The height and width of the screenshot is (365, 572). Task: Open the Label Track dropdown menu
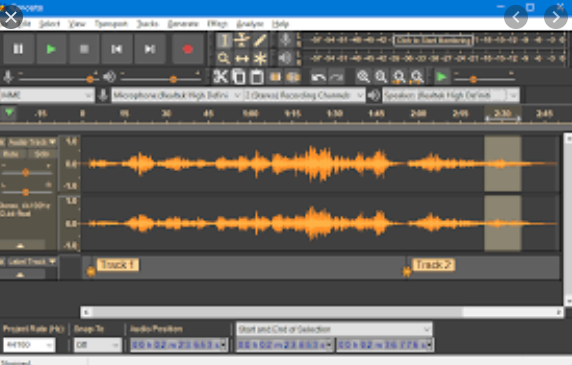pyautogui.click(x=32, y=261)
